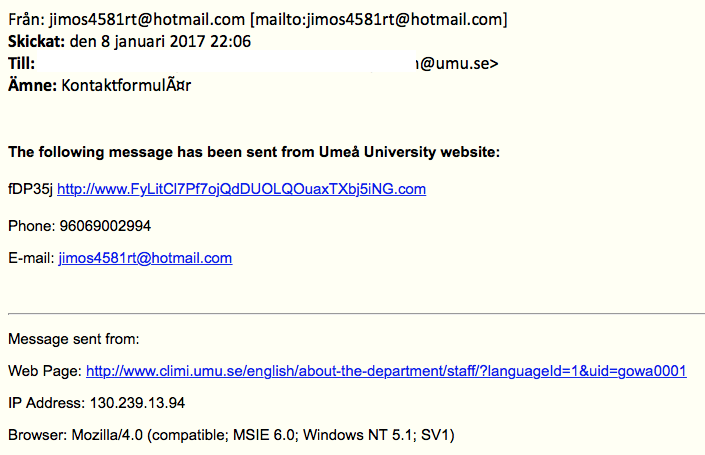Click the horizontal divider line above "Message sent from"
The width and height of the screenshot is (705, 455).
356,313
